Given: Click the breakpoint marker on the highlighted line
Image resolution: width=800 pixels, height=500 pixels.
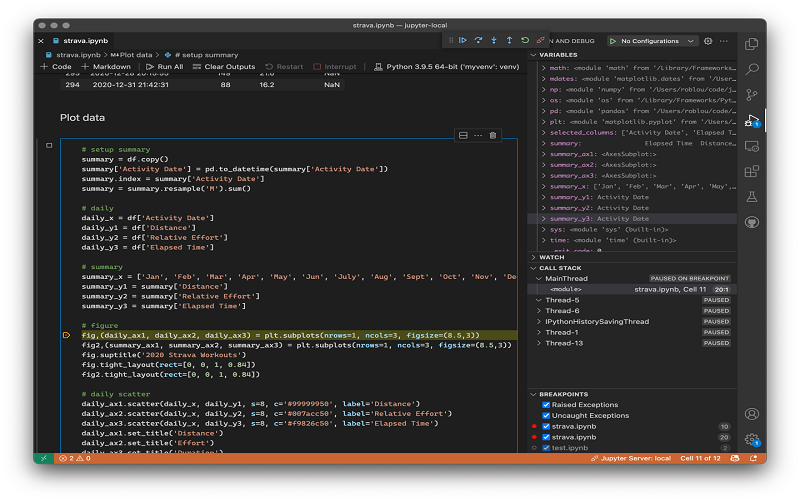Looking at the screenshot, I should [66, 335].
